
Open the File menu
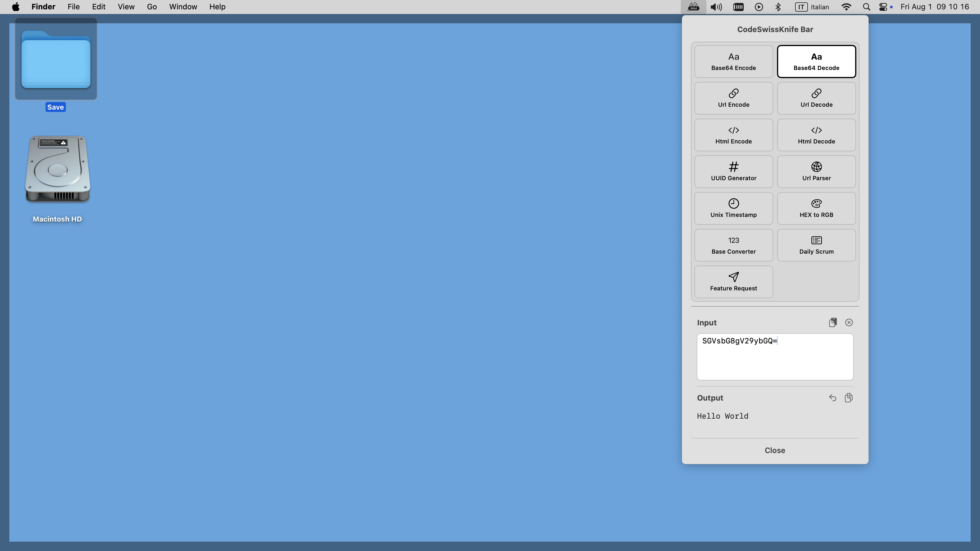tap(73, 7)
